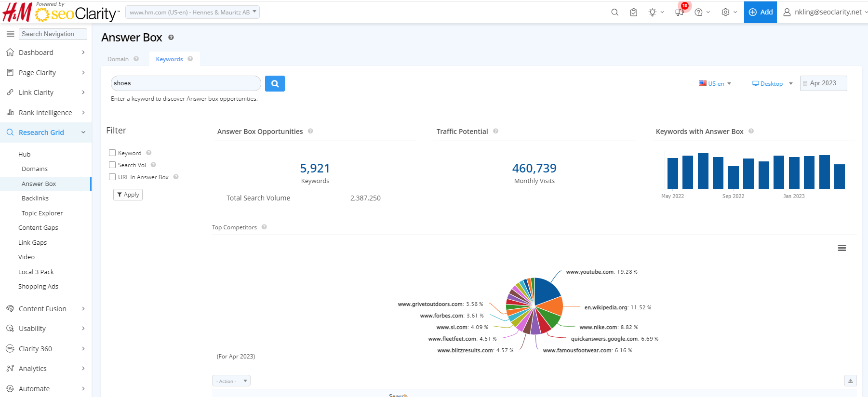Click the download export icon above table
This screenshot has width=868, height=397.
click(850, 381)
